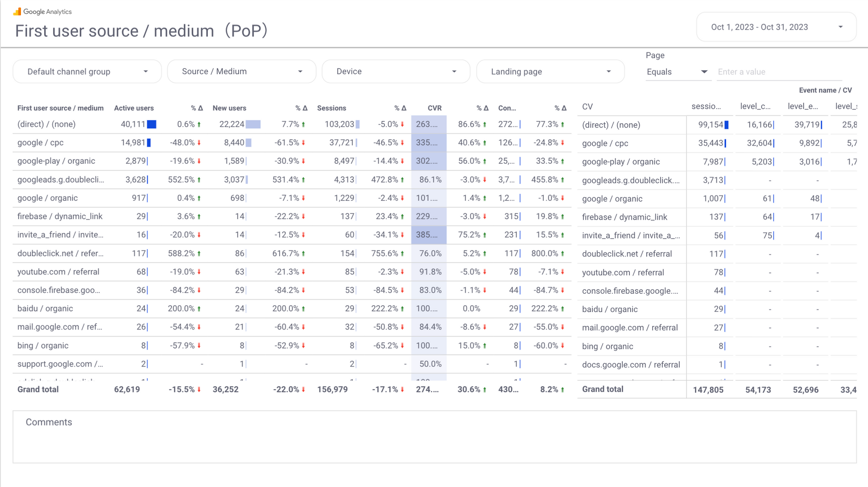Sort table by Sessions column header

pyautogui.click(x=331, y=108)
